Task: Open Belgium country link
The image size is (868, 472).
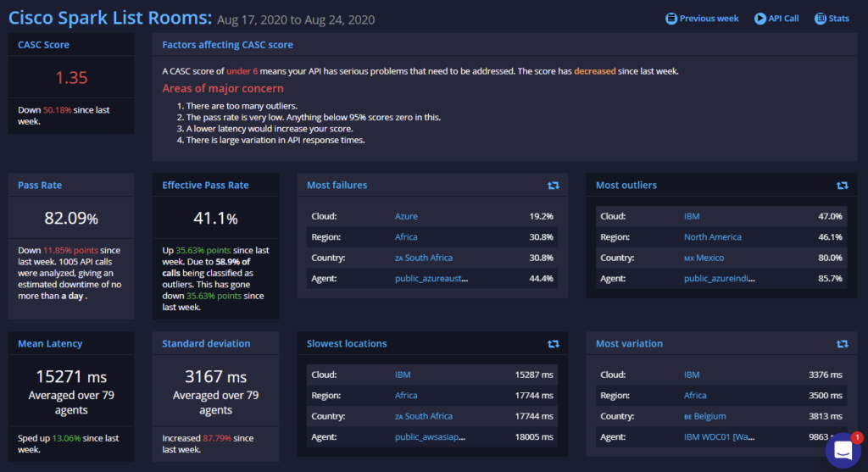Action: point(704,416)
